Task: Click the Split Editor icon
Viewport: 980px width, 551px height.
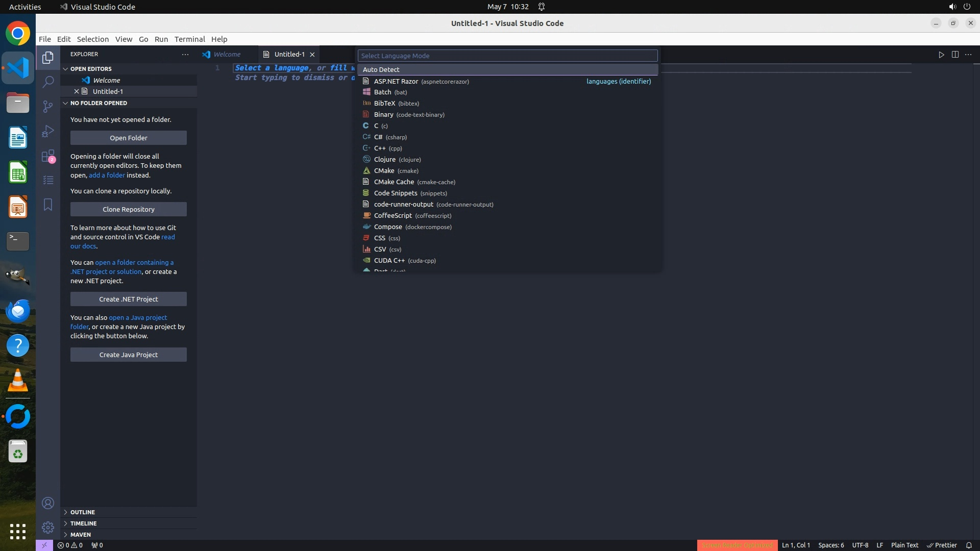Action: pos(955,55)
